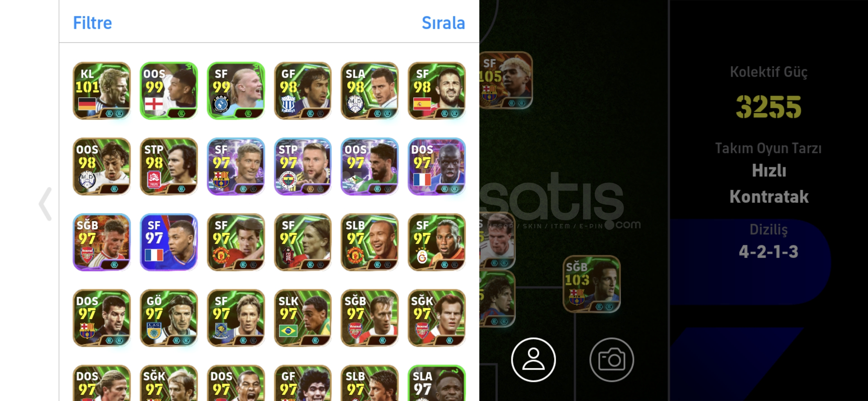Choose the blue SF 97 France card
Image resolution: width=868 pixels, height=401 pixels.
pos(169,242)
